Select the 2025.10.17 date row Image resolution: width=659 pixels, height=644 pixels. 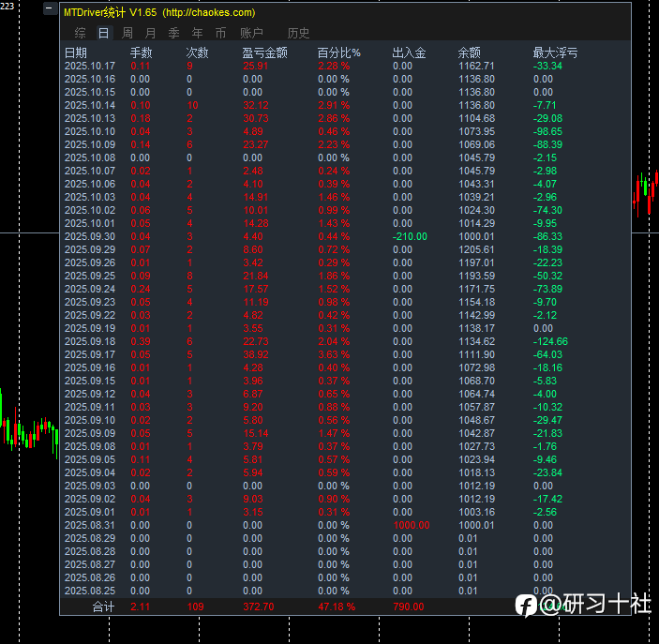90,66
